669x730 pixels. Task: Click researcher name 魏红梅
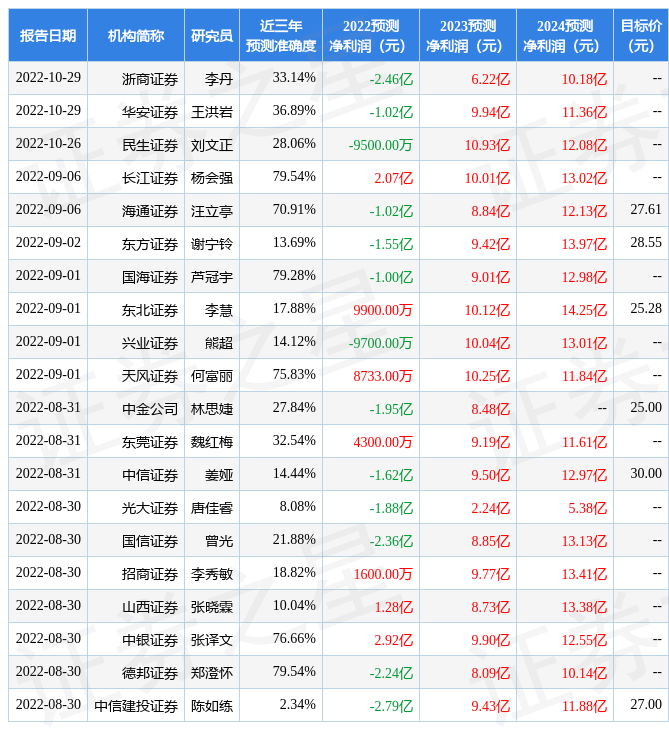pyautogui.click(x=212, y=442)
